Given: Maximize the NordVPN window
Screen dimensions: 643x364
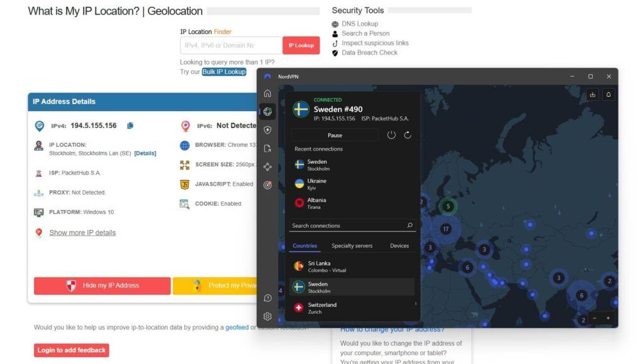Looking at the screenshot, I should tap(590, 76).
